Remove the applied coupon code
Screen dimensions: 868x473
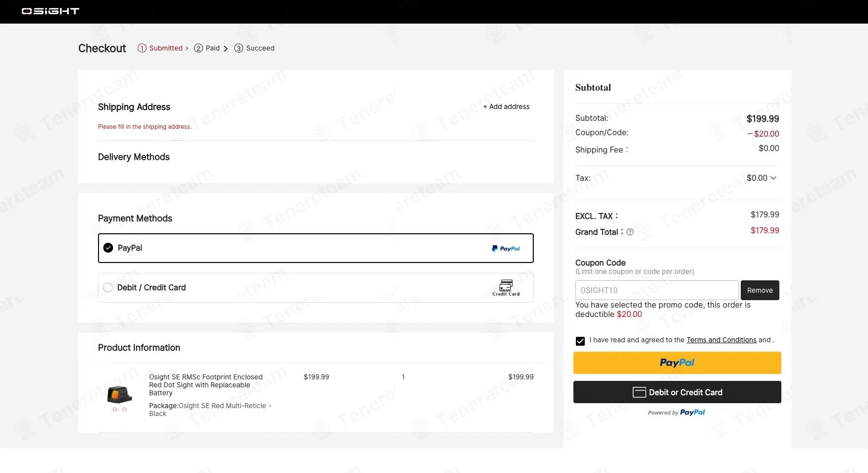760,290
